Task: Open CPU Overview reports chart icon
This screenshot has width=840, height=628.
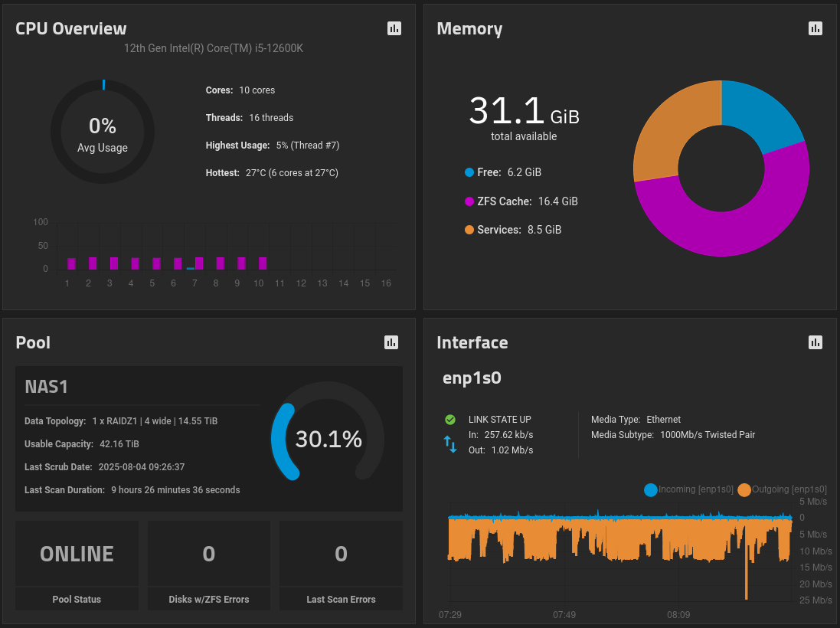Action: pyautogui.click(x=394, y=28)
